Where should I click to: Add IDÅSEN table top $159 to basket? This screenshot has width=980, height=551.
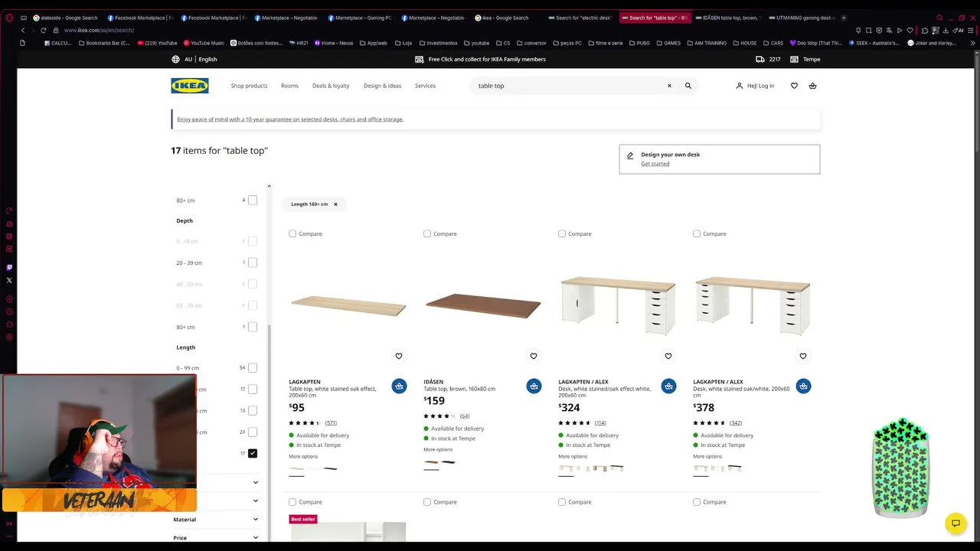pyautogui.click(x=534, y=386)
